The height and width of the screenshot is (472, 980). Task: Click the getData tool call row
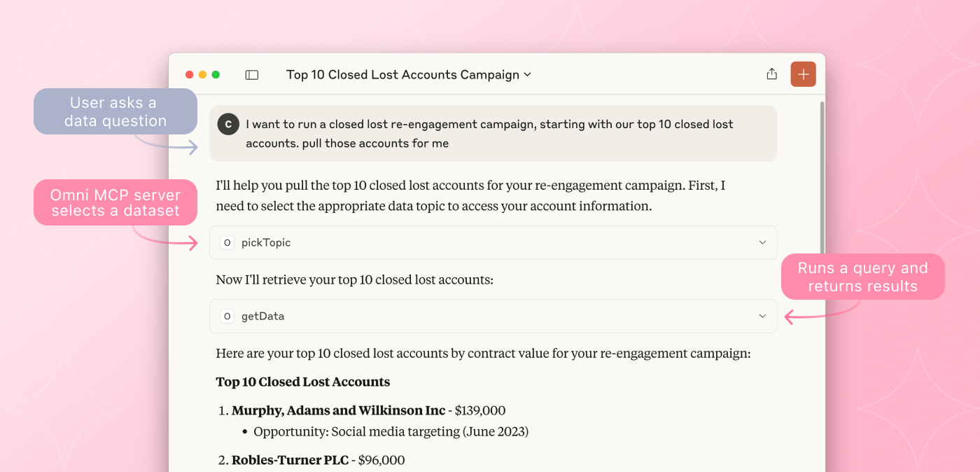pyautogui.click(x=493, y=316)
